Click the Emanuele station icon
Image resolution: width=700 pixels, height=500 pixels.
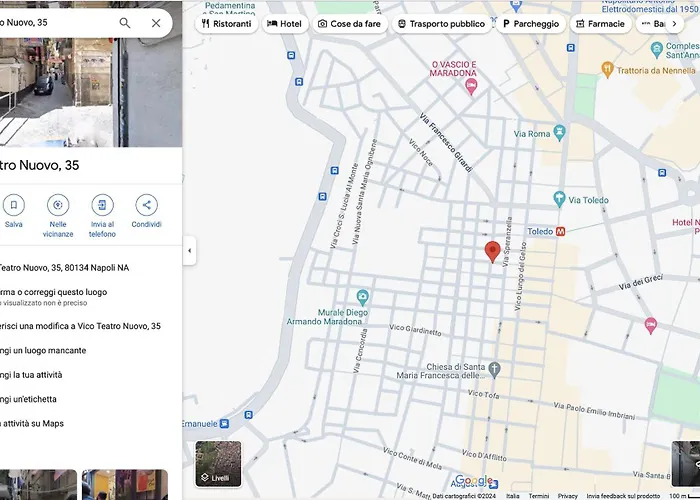point(225,423)
